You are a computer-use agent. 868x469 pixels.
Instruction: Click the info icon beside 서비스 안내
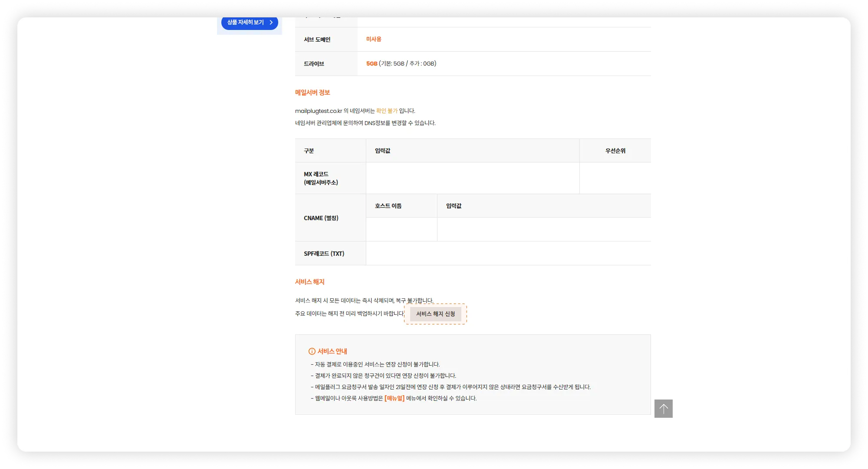pyautogui.click(x=312, y=351)
